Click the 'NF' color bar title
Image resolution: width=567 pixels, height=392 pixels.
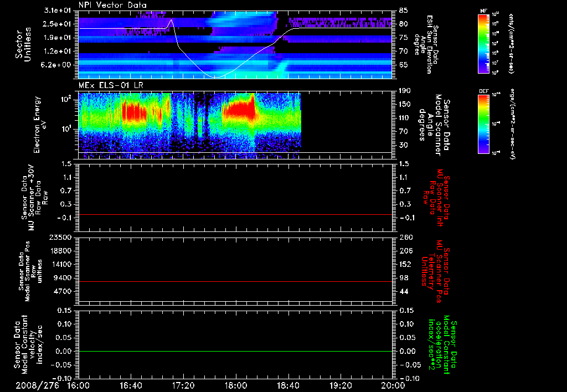tap(484, 11)
